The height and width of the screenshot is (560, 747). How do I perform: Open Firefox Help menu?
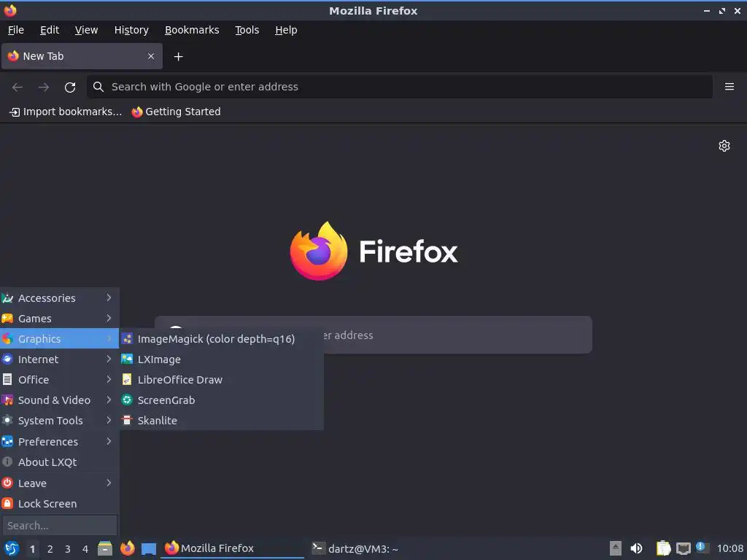pyautogui.click(x=286, y=30)
